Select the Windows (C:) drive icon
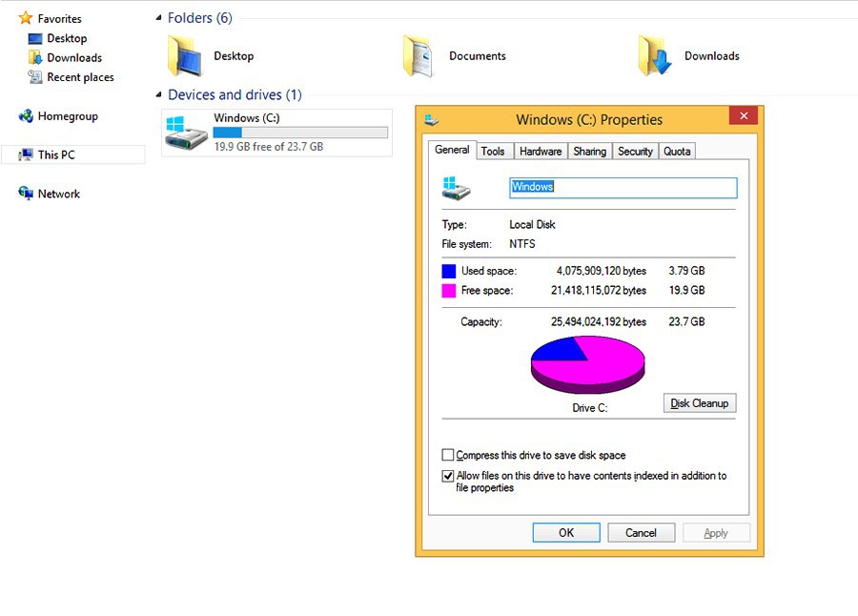The height and width of the screenshot is (616, 858). click(186, 133)
